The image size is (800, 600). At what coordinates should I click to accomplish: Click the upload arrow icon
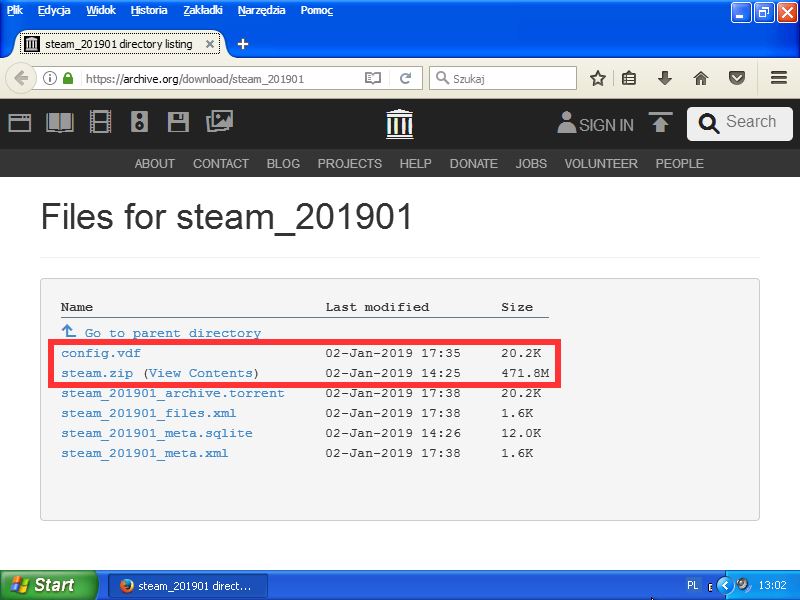660,122
